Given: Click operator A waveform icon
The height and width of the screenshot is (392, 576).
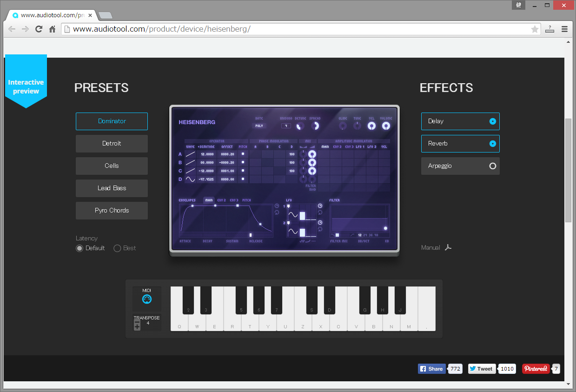Looking at the screenshot, I should [190, 154].
